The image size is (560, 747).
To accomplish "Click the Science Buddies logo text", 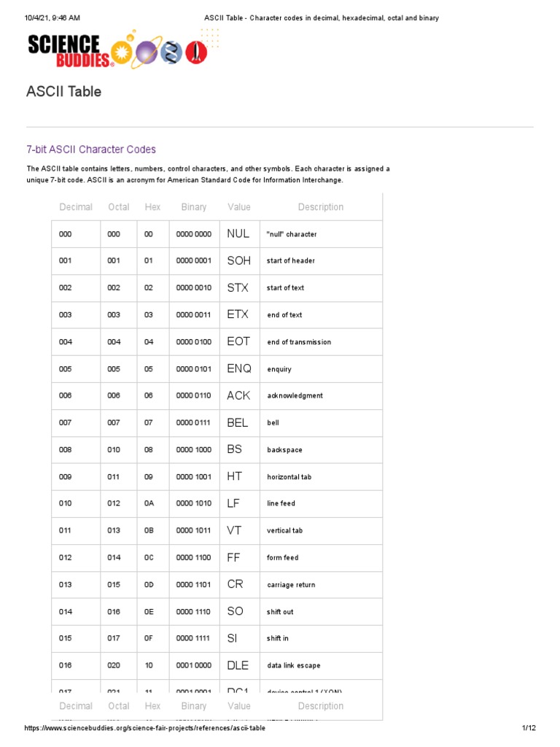I will pyautogui.click(x=70, y=51).
